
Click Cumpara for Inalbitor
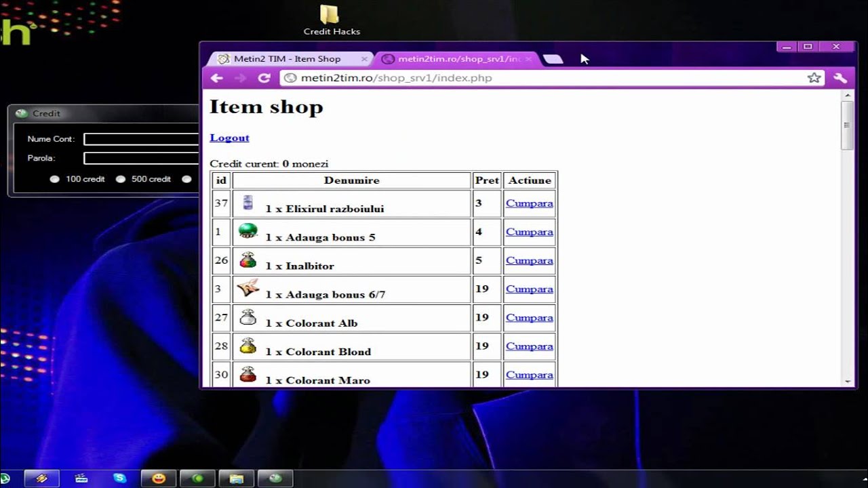pos(530,260)
